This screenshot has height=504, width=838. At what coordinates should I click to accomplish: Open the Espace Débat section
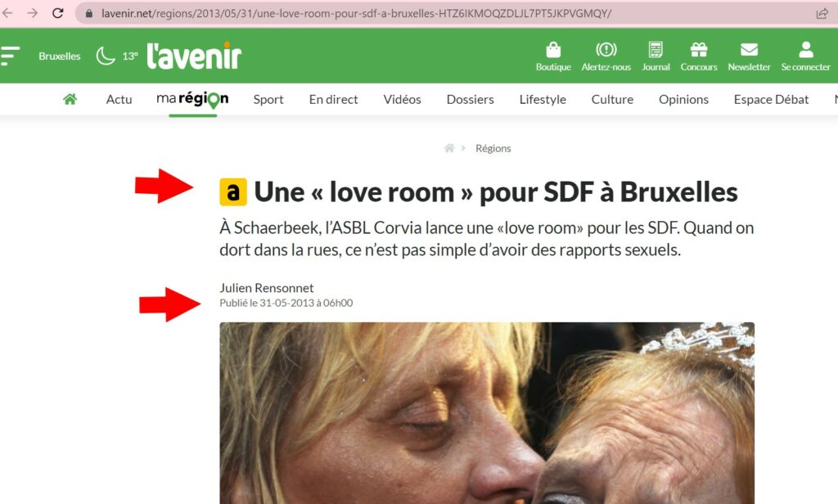[771, 100]
